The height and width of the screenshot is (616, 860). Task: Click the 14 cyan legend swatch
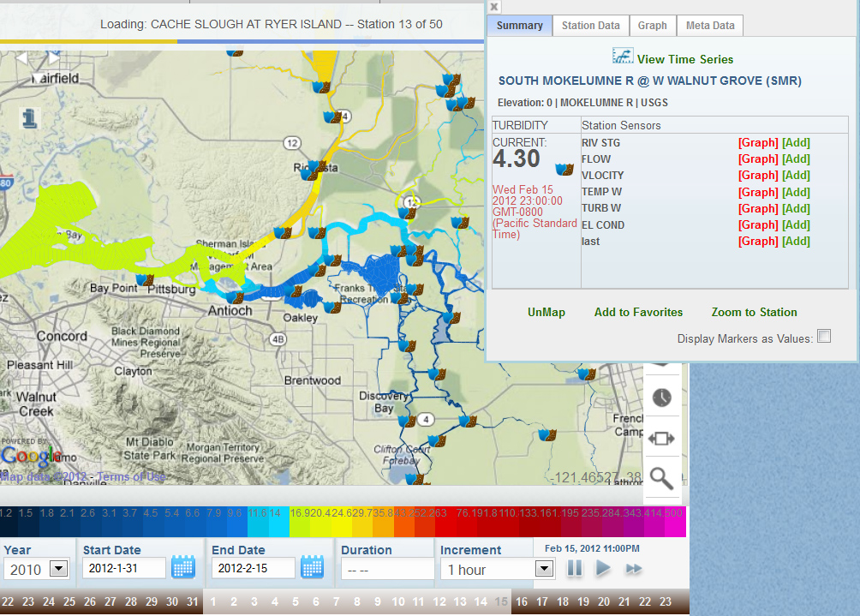click(x=278, y=522)
